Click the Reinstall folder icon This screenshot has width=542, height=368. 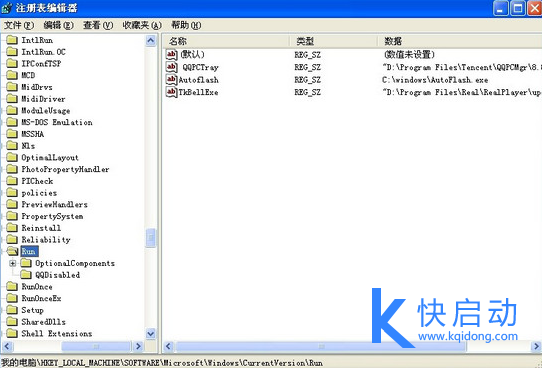point(12,228)
